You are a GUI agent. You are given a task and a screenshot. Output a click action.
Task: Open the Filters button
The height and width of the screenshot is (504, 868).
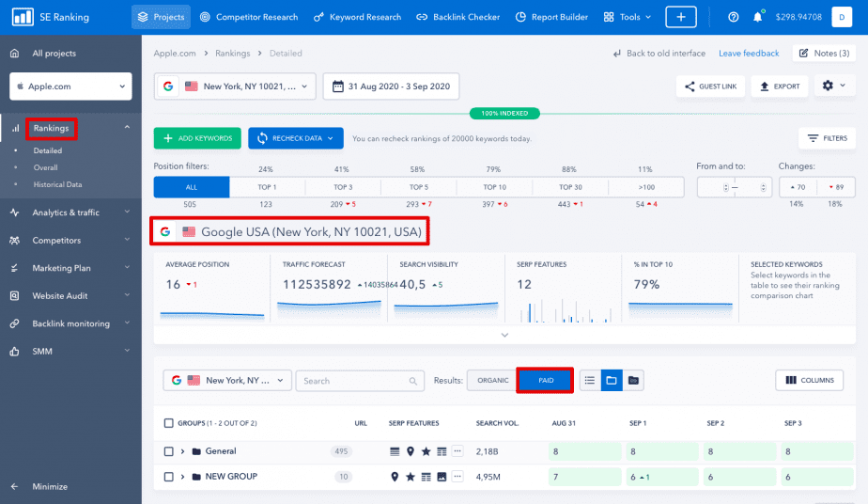pyautogui.click(x=827, y=138)
